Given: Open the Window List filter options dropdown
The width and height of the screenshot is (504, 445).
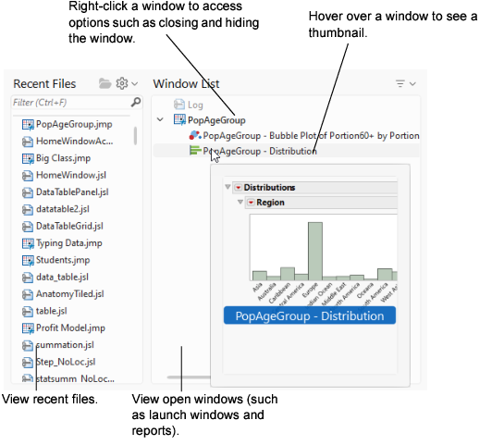Looking at the screenshot, I should pos(406,84).
